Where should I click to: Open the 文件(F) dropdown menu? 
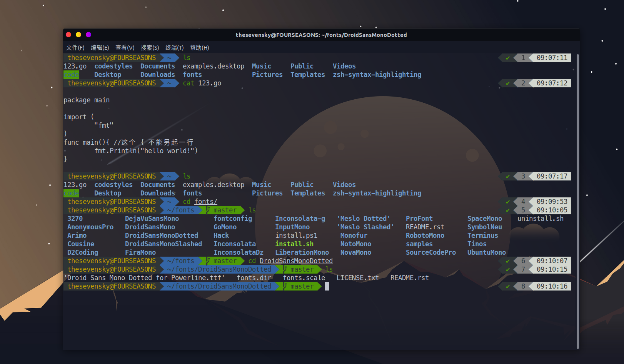[x=76, y=48]
